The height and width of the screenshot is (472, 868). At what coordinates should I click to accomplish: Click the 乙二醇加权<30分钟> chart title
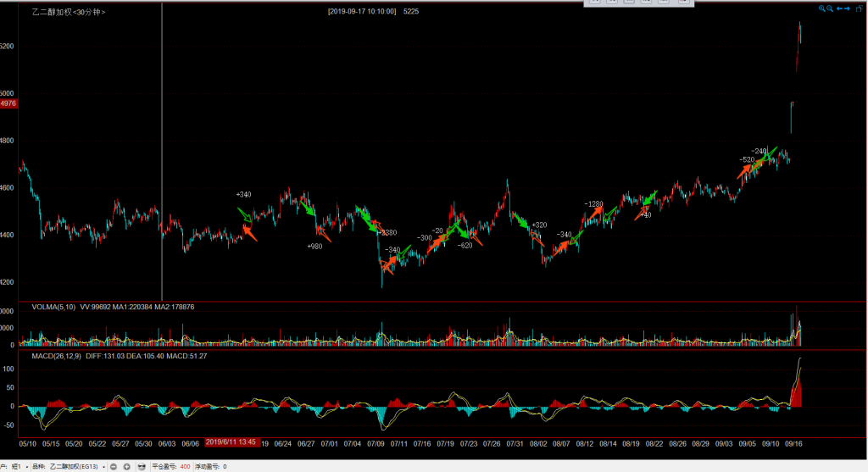click(x=75, y=13)
